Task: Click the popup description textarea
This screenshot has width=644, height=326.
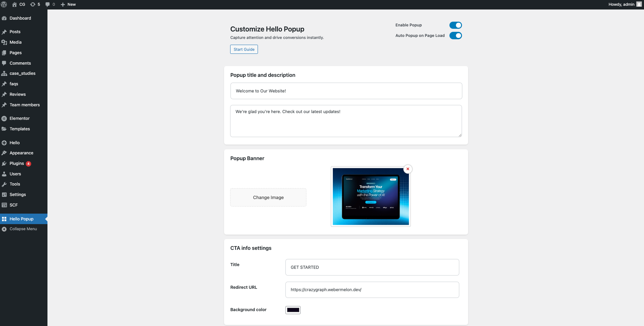Action: coord(346,121)
